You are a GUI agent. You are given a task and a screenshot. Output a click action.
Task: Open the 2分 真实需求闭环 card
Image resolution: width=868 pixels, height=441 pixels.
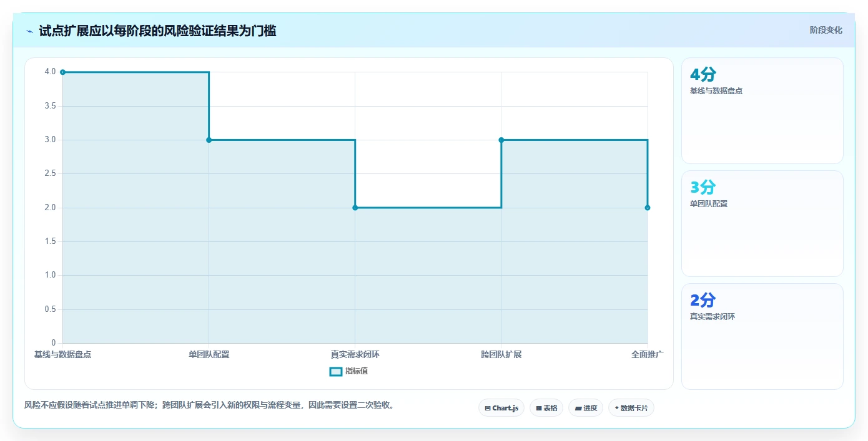(762, 336)
